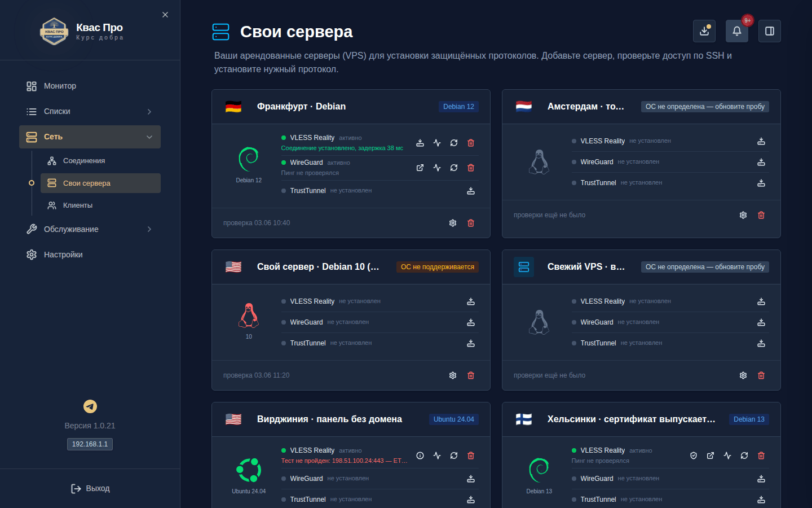Click Debian 13 badge on Helsinki card
Viewport: 812px width, 508px height.
[x=749, y=419]
